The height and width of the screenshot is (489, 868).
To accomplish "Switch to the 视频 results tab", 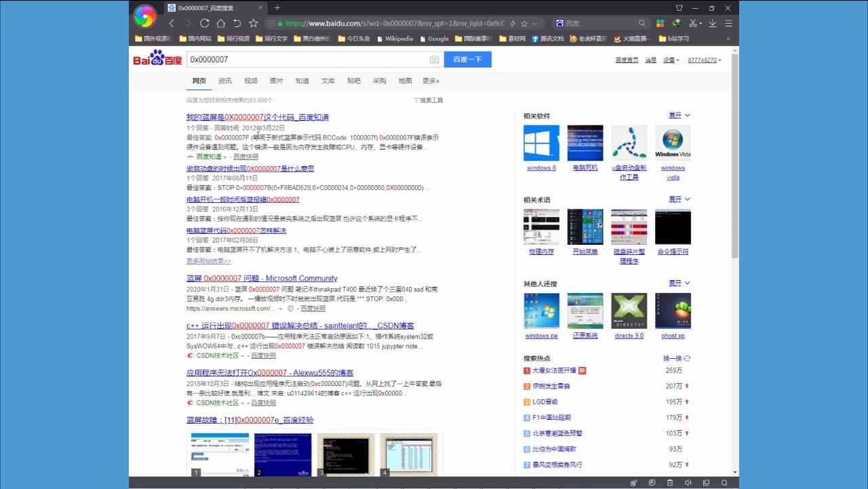I will coord(250,81).
